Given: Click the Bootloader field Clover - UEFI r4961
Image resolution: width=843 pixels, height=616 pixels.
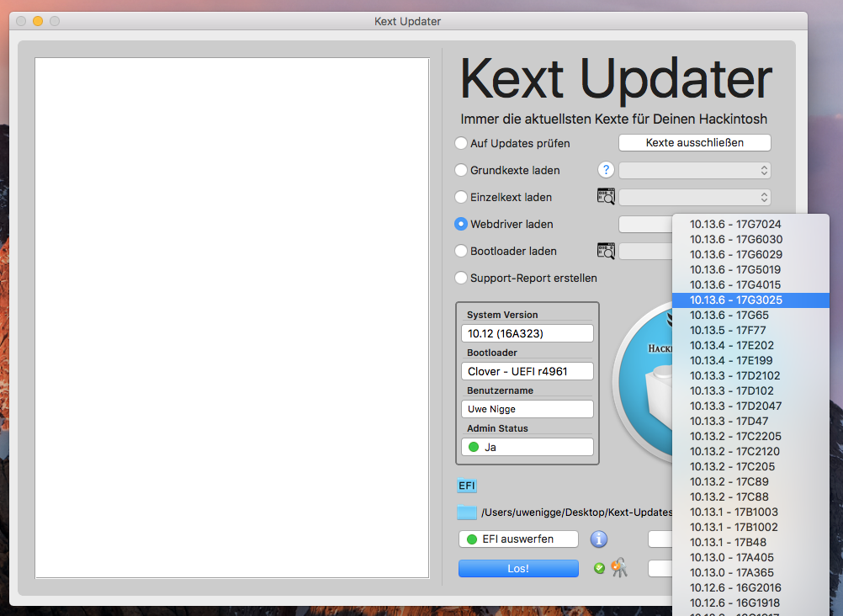Looking at the screenshot, I should [528, 371].
